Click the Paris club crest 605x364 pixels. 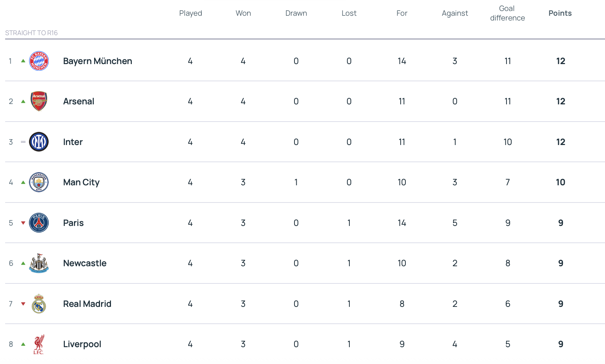(x=39, y=223)
